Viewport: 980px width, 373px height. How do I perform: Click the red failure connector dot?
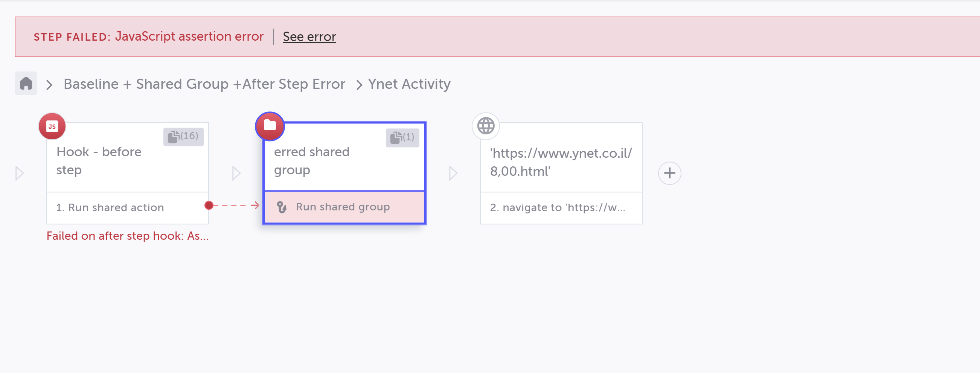point(209,206)
